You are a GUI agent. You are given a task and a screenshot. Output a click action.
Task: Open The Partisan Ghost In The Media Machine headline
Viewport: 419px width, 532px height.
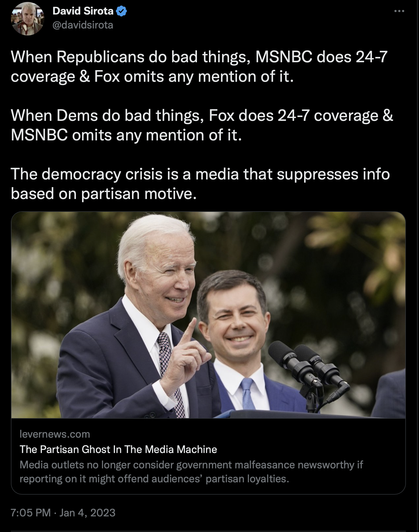(118, 449)
